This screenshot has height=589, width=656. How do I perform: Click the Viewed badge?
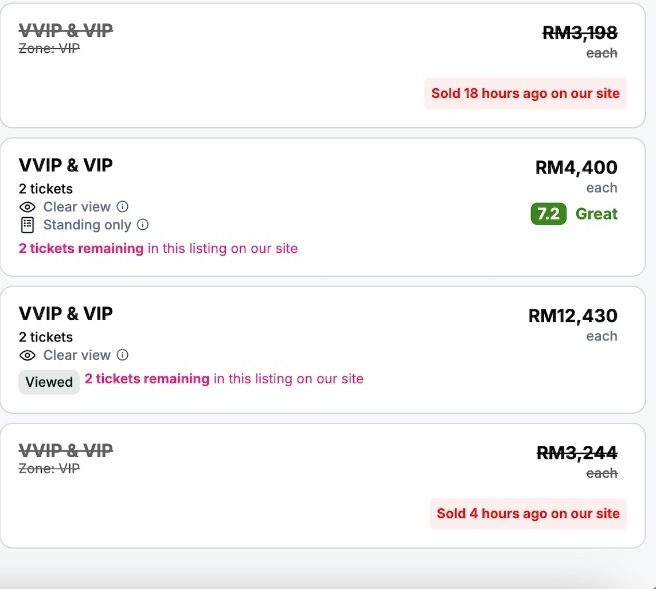(x=49, y=381)
